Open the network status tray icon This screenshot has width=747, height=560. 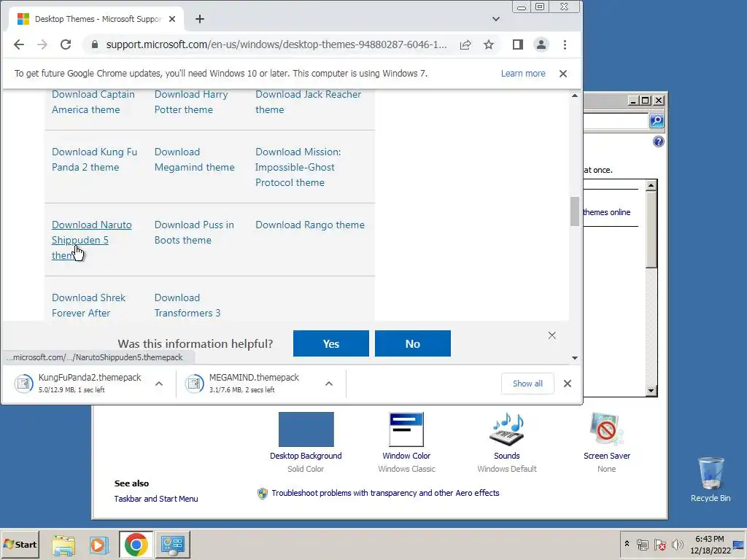(x=642, y=545)
